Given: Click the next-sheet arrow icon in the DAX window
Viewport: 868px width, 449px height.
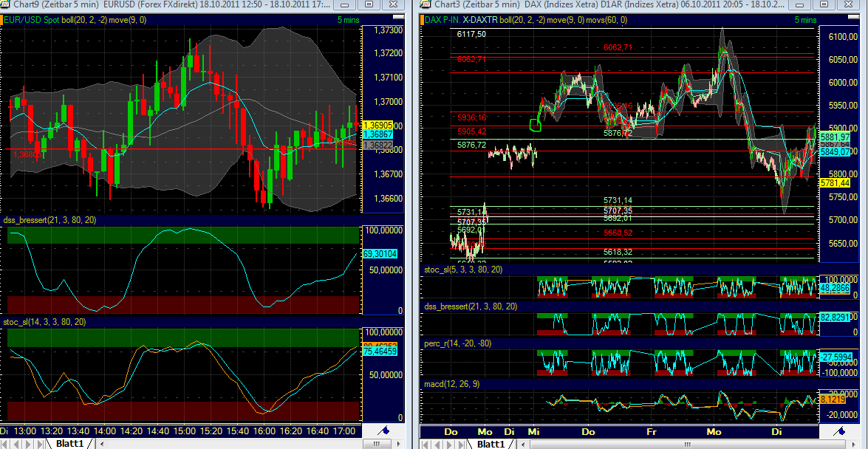Looking at the screenshot, I should (449, 444).
